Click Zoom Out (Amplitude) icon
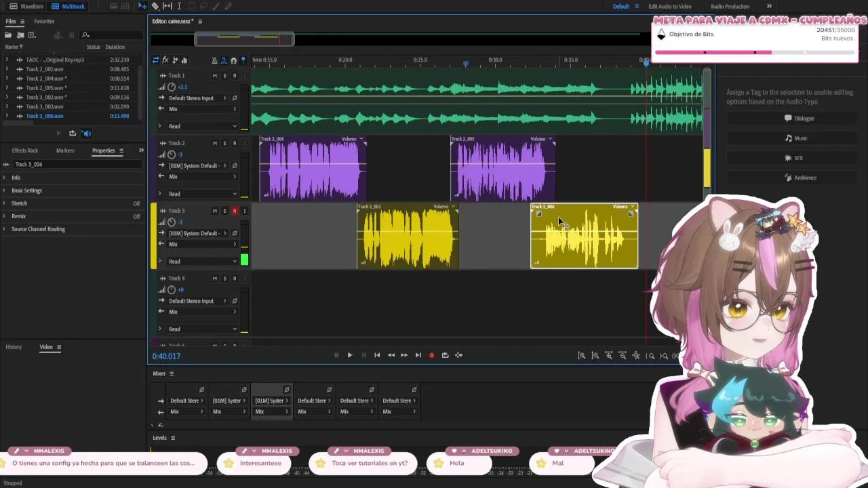Screen dimensions: 868x488 (x=595, y=355)
